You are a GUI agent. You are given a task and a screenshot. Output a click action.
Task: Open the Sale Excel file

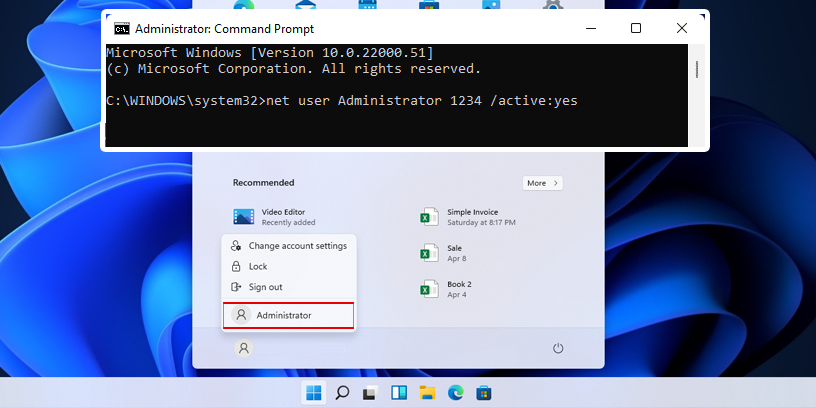click(442, 253)
